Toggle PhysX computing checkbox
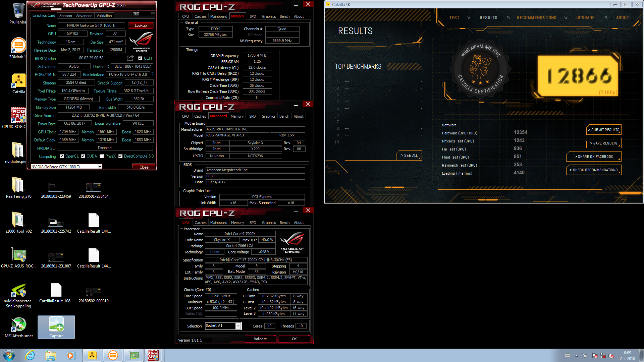Image resolution: width=644 pixels, height=362 pixels. pos(102,156)
